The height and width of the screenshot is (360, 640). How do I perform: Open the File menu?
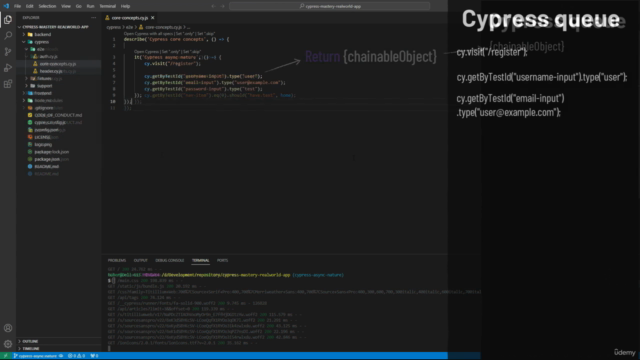pyautogui.click(x=18, y=6)
